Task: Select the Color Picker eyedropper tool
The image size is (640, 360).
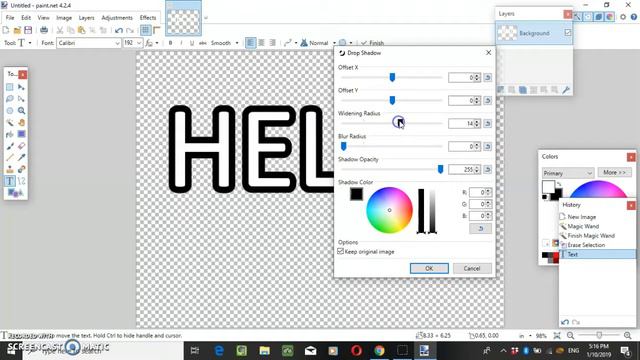Action: coord(21,157)
